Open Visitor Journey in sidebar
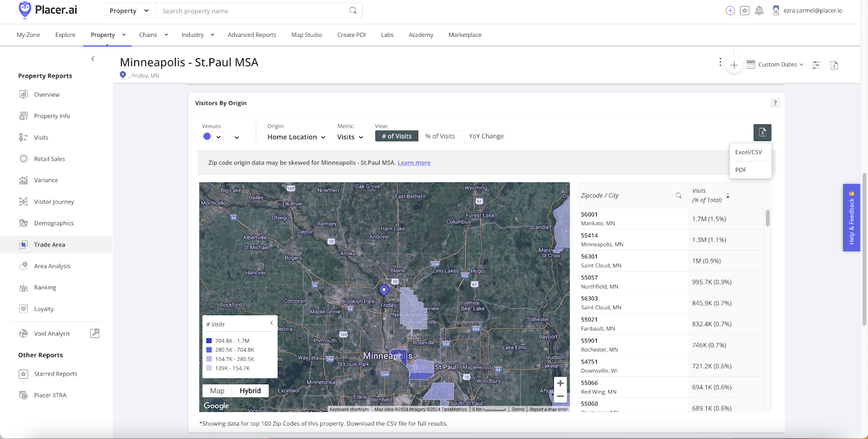 click(x=54, y=201)
